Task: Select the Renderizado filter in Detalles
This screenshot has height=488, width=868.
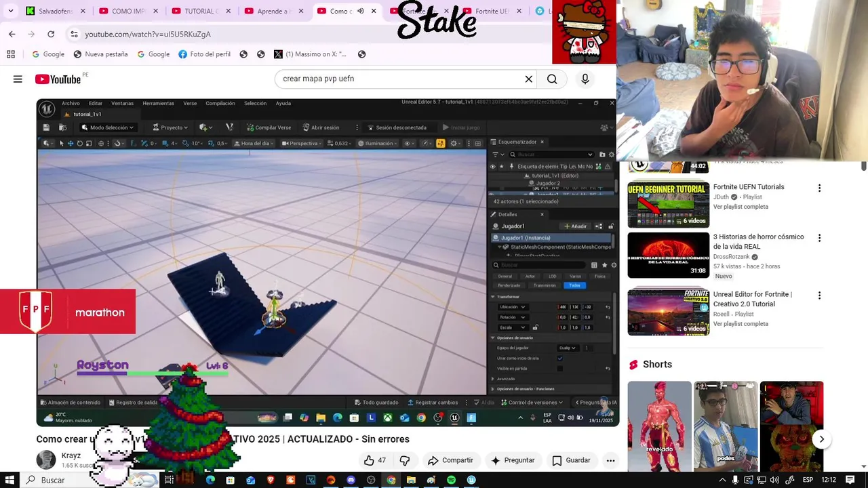Action: (509, 285)
